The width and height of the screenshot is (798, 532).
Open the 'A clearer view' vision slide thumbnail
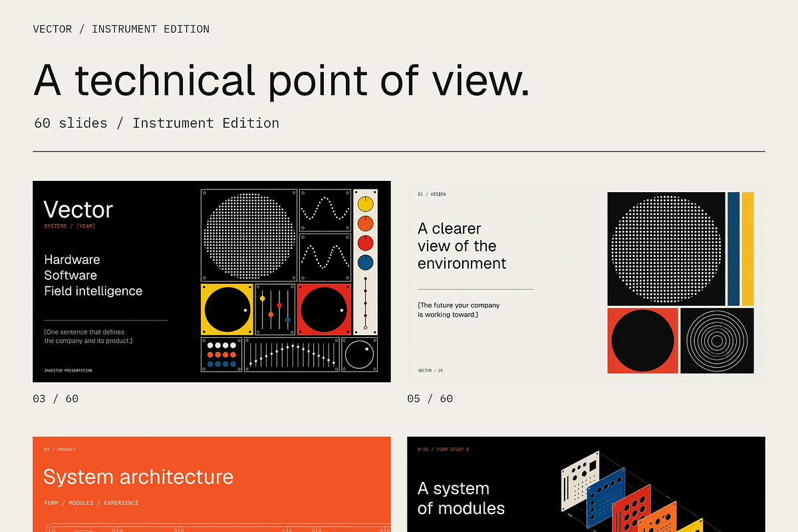tap(586, 281)
